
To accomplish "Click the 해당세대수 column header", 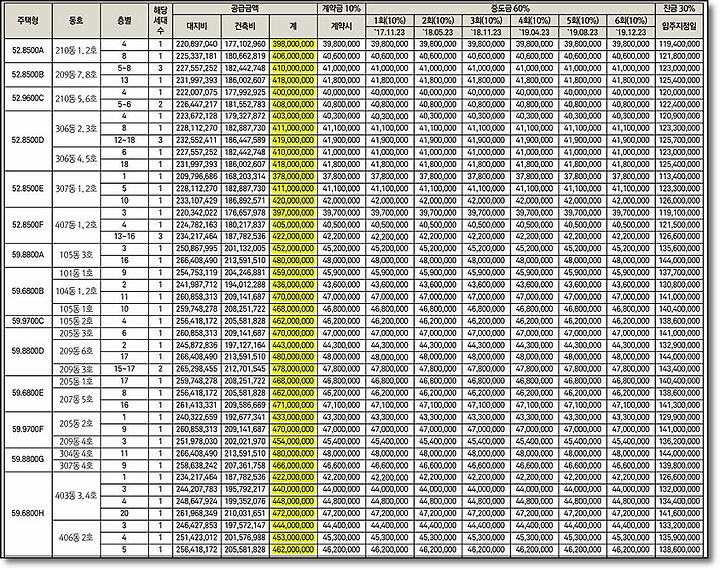I will point(160,21).
